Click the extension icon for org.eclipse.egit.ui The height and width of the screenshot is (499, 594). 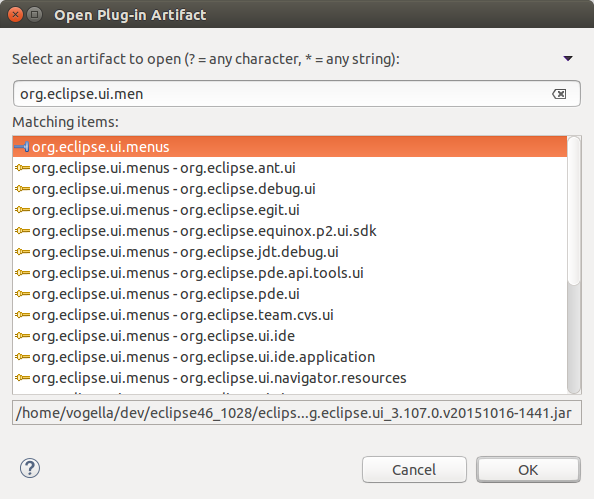click(22, 210)
